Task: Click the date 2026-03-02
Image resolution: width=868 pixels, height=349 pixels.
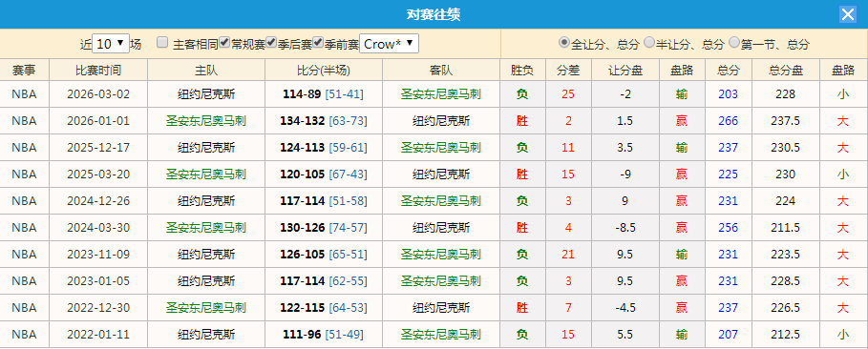Action: pyautogui.click(x=98, y=94)
